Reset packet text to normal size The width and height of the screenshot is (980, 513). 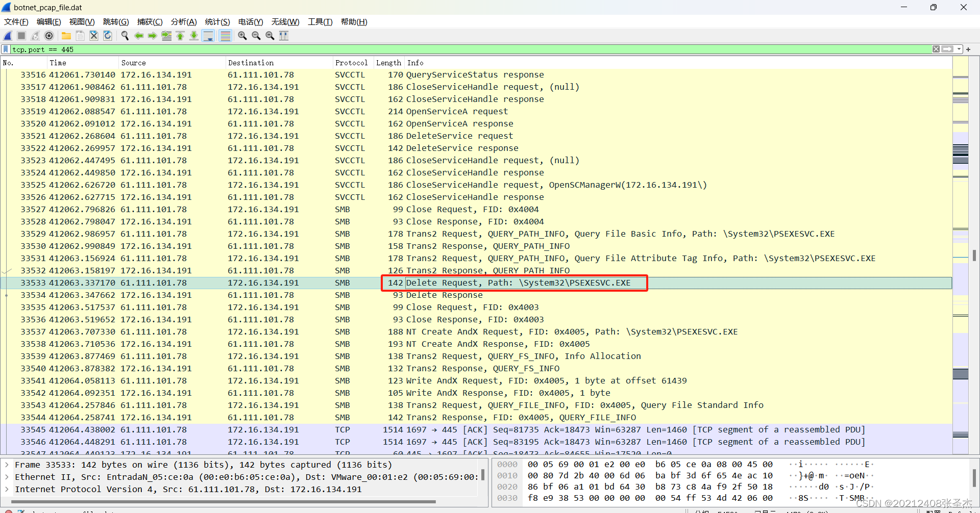(x=270, y=36)
